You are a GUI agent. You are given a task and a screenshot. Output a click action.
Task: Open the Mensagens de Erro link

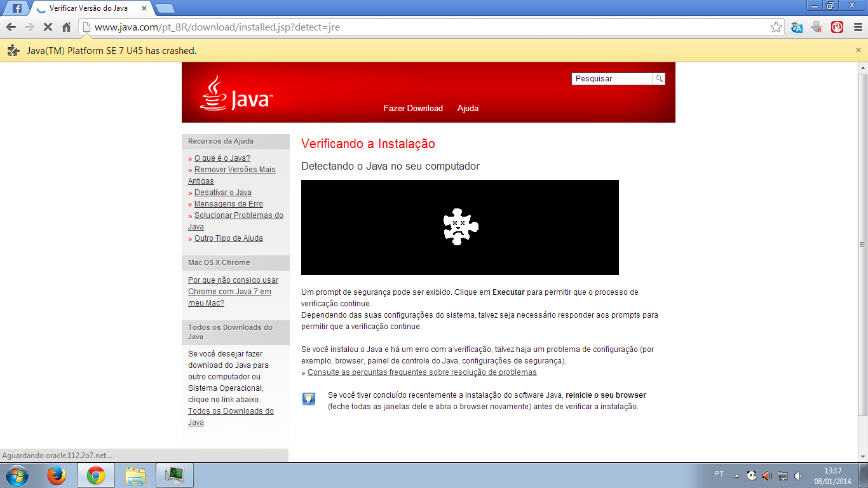click(x=229, y=204)
